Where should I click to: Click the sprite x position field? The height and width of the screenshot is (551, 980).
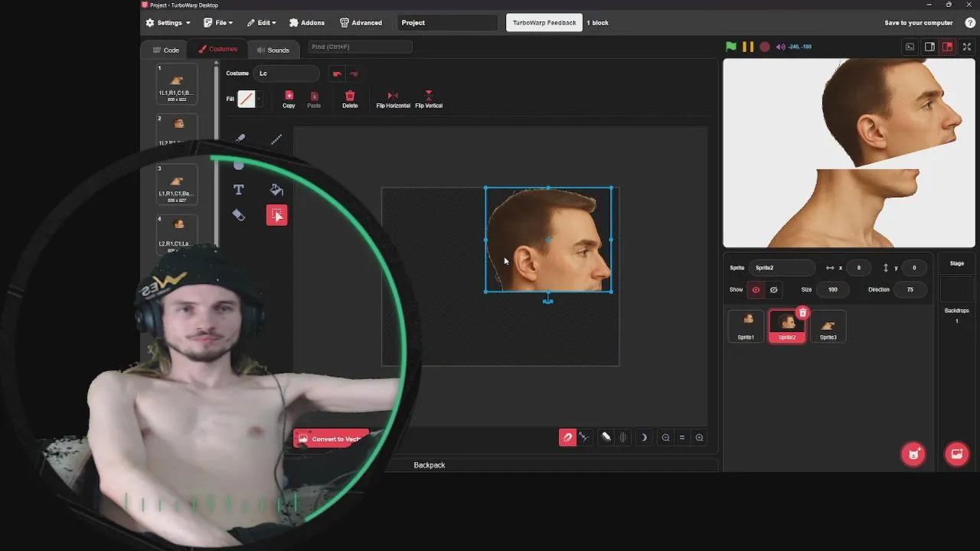[858, 268]
